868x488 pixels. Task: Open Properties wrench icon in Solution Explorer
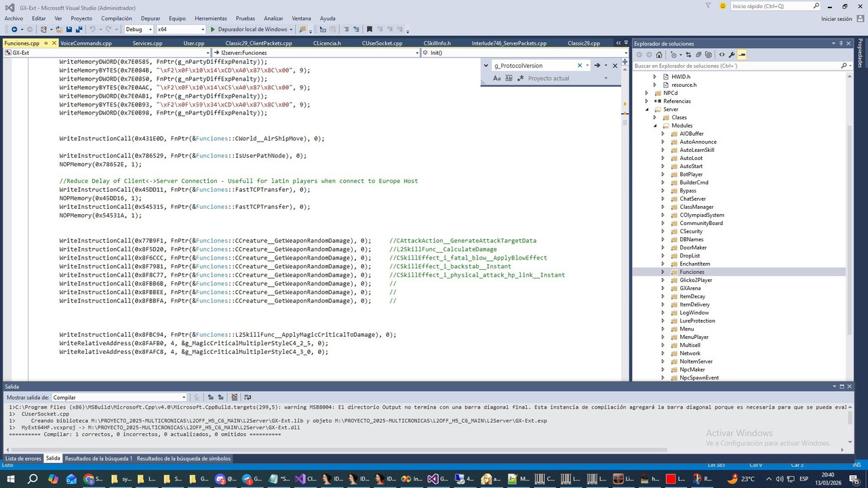click(732, 54)
